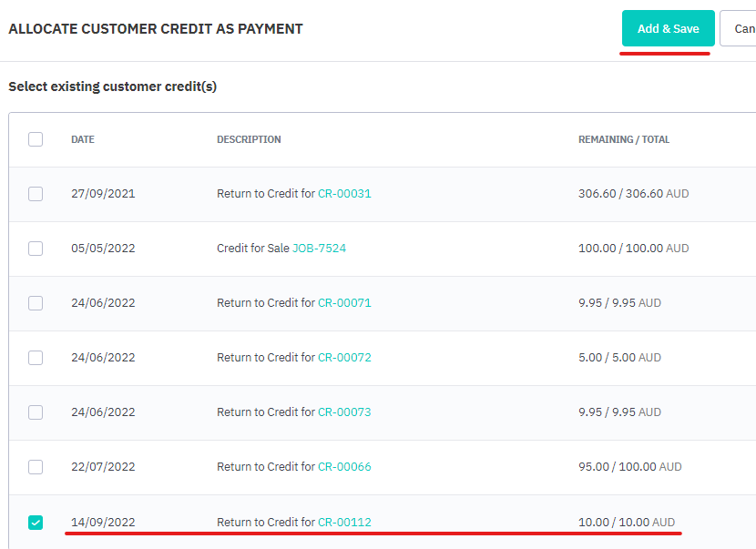The height and width of the screenshot is (549, 756).
Task: Enable the checkbox for CR-00072 row
Action: point(36,358)
